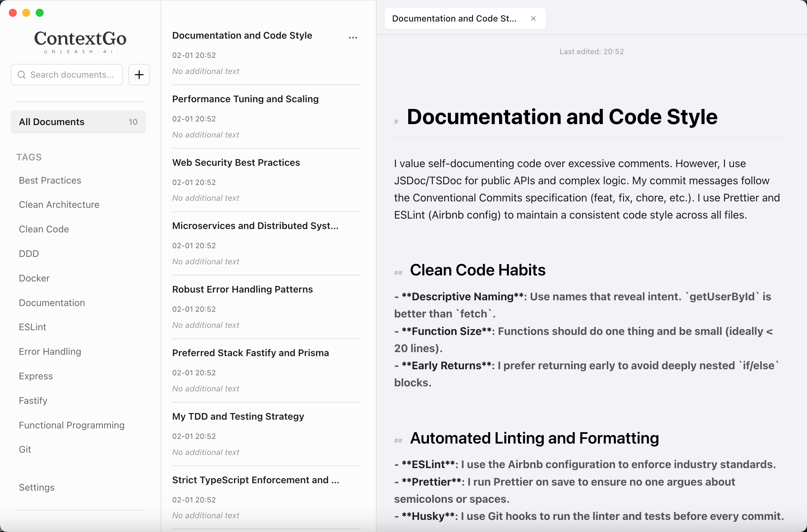Close the Documentation and Code St tab
This screenshot has height=532, width=807.
click(533, 18)
